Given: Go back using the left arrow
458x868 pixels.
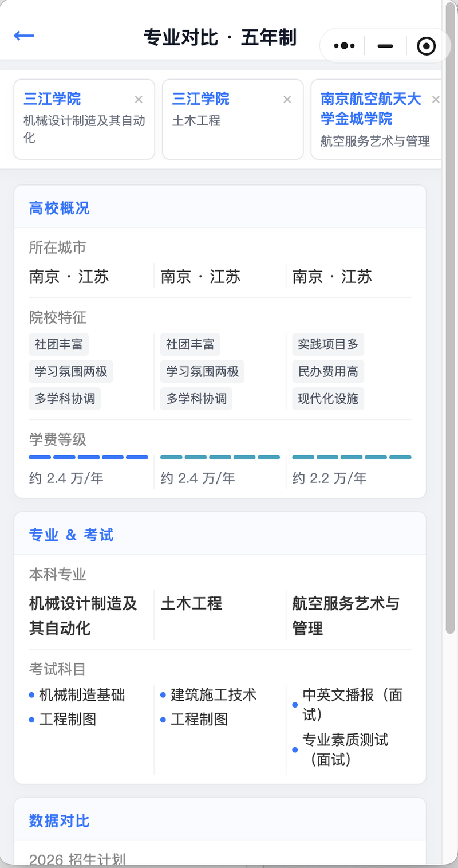Looking at the screenshot, I should tap(24, 36).
